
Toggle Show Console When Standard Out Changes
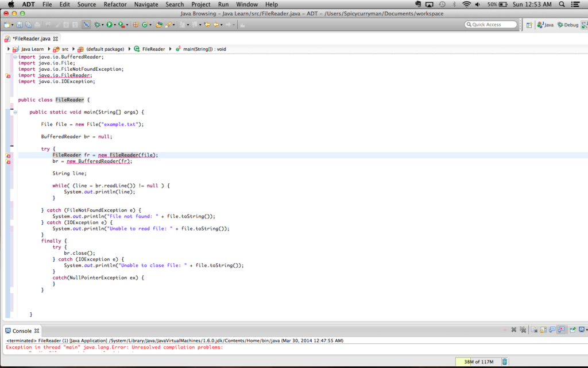(552, 329)
